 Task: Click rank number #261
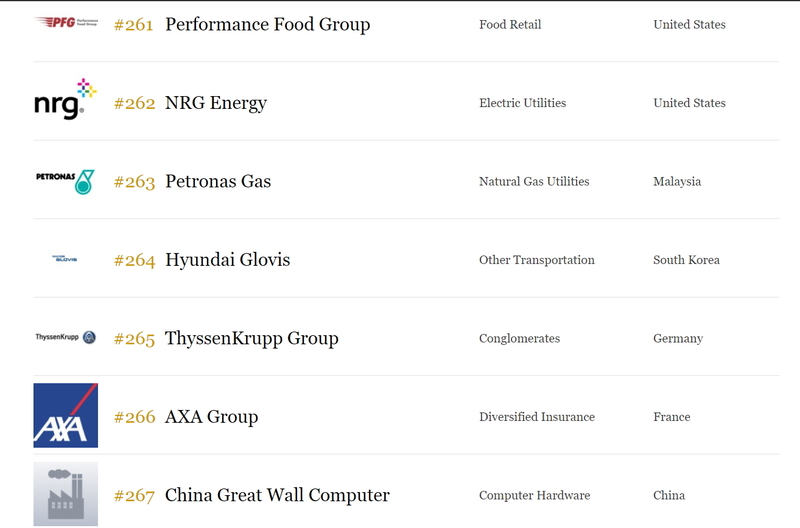pos(134,25)
